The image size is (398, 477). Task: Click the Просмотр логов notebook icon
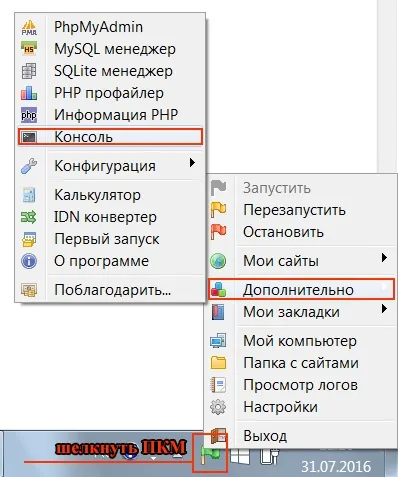pos(218,385)
